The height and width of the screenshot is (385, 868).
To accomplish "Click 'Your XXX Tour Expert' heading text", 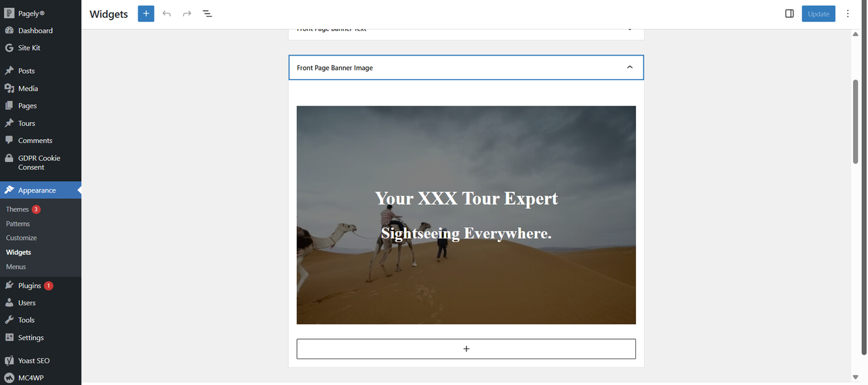I will click(467, 198).
